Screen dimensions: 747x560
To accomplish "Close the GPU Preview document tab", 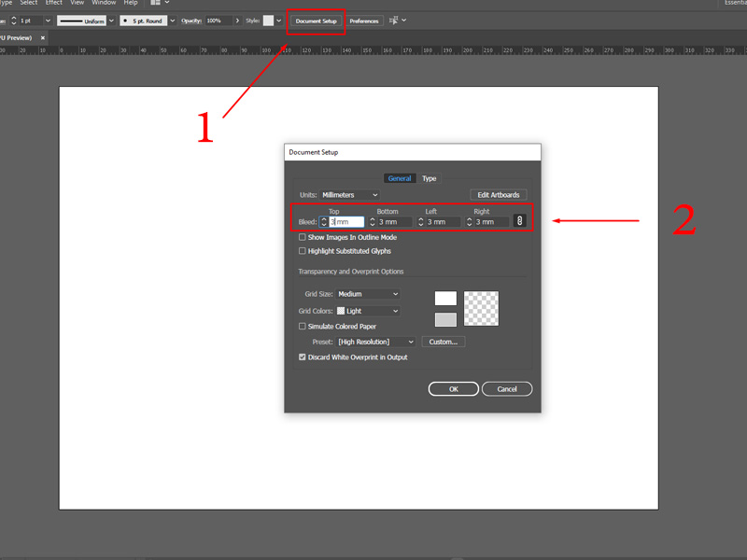I will [x=43, y=37].
